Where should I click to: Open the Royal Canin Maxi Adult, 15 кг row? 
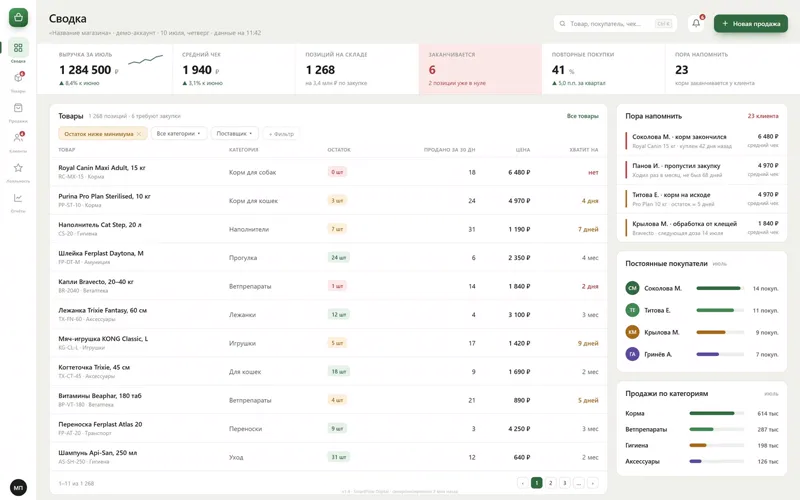(329, 172)
